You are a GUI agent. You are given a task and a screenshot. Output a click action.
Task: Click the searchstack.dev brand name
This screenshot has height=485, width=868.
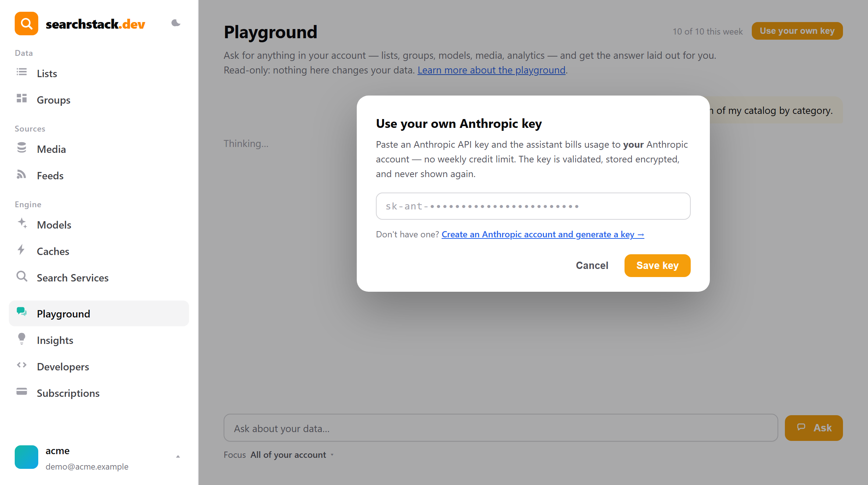(x=95, y=24)
